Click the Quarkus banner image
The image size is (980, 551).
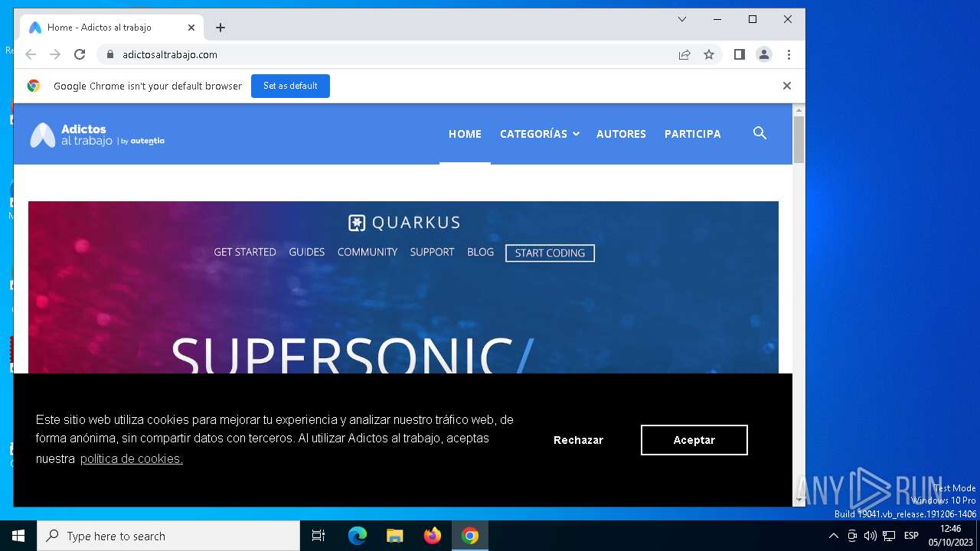pos(403,287)
